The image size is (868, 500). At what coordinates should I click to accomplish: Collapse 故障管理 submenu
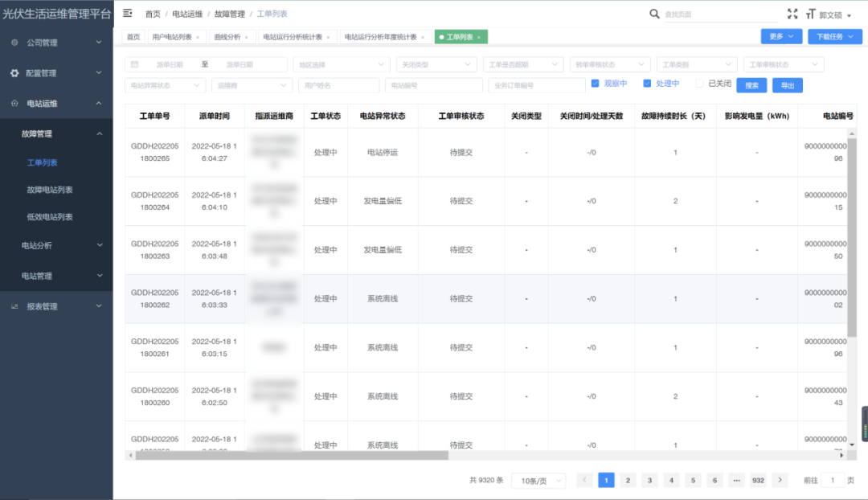pos(56,133)
